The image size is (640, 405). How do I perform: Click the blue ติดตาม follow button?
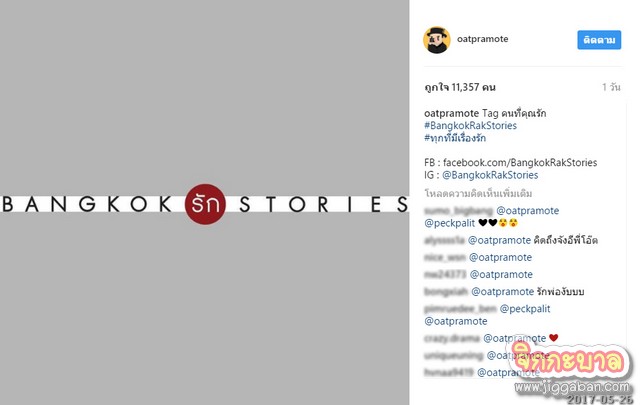(599, 40)
